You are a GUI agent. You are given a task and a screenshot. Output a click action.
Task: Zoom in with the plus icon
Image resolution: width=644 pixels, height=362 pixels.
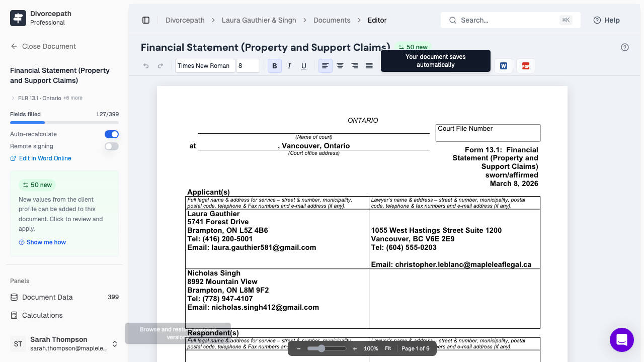click(x=355, y=348)
